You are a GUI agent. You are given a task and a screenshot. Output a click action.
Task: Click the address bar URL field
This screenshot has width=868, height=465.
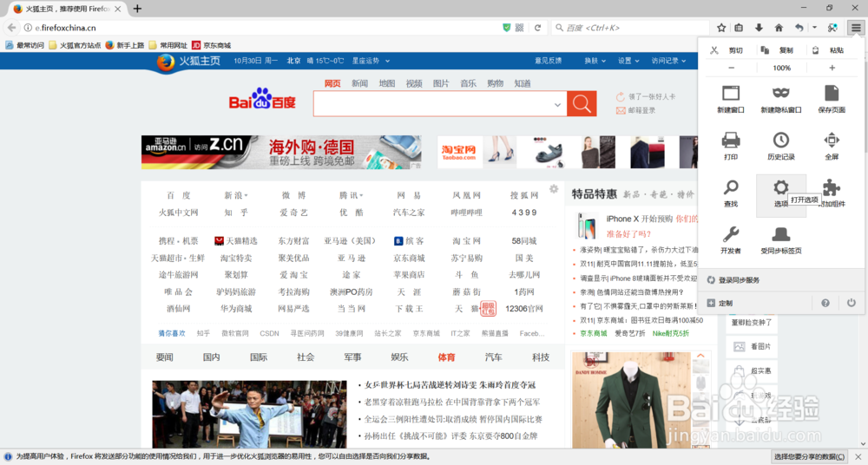click(266, 28)
